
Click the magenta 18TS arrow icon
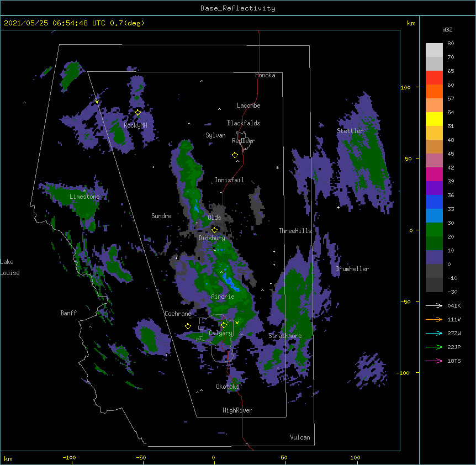click(434, 361)
